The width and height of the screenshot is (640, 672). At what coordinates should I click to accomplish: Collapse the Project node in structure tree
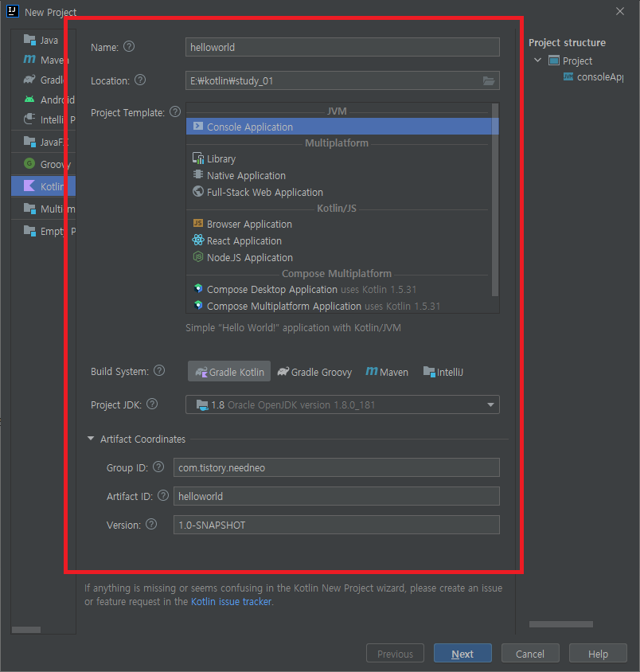tap(537, 60)
